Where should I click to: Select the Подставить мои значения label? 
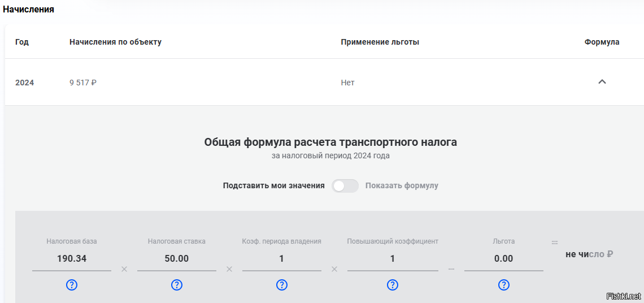pos(273,186)
